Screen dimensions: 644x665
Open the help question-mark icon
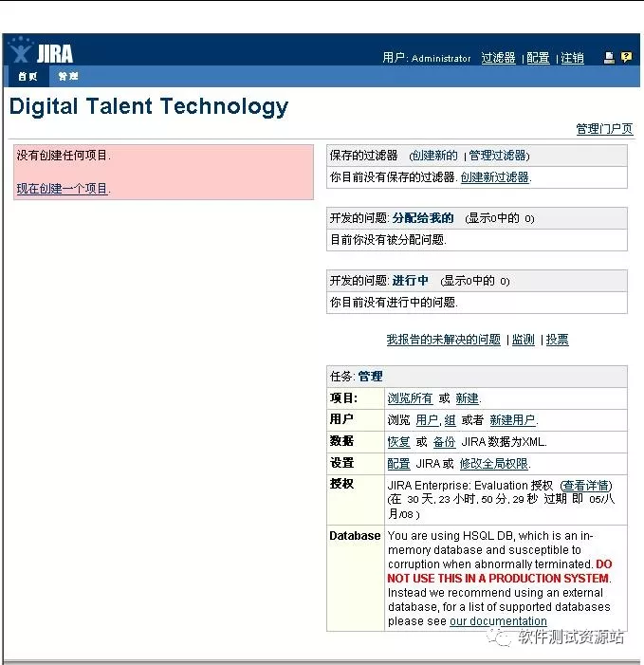point(626,57)
